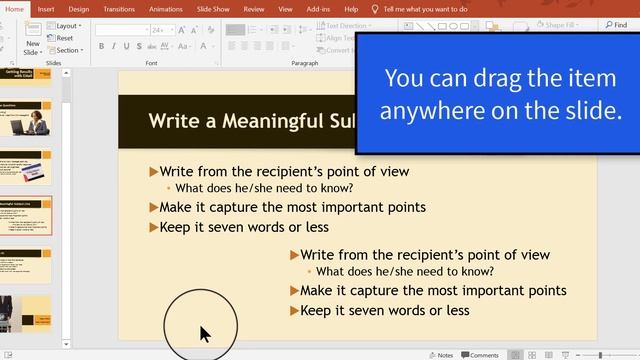Switch to Reading View

[549, 355]
